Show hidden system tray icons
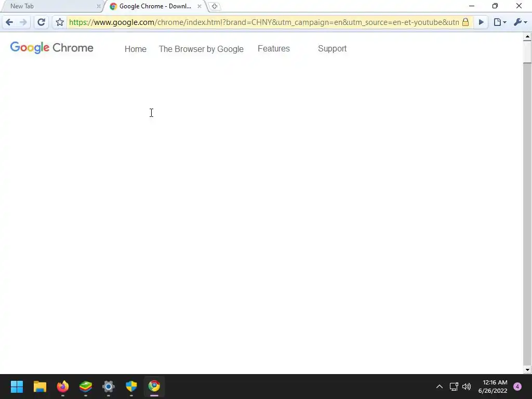532x399 pixels. point(440,387)
